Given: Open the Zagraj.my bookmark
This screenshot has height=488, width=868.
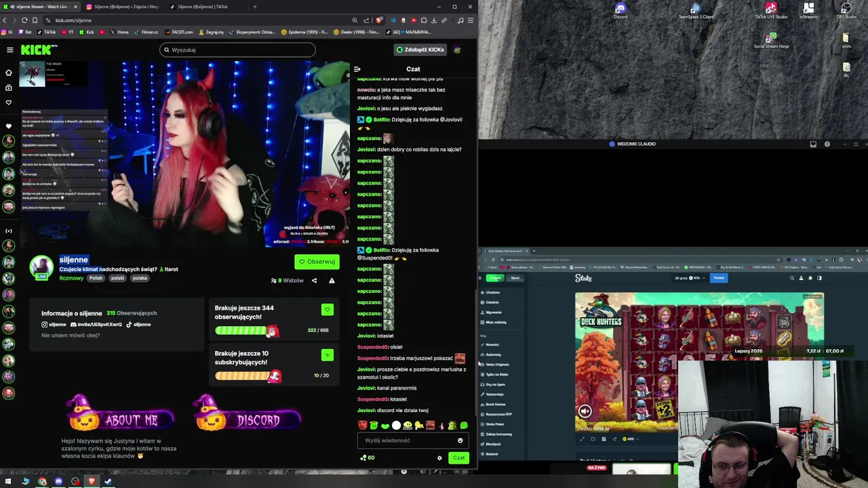Looking at the screenshot, I should (212, 32).
